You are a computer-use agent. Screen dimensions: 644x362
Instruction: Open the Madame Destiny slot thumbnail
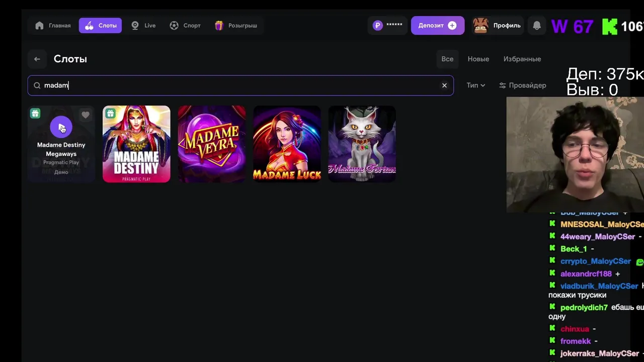tap(136, 144)
